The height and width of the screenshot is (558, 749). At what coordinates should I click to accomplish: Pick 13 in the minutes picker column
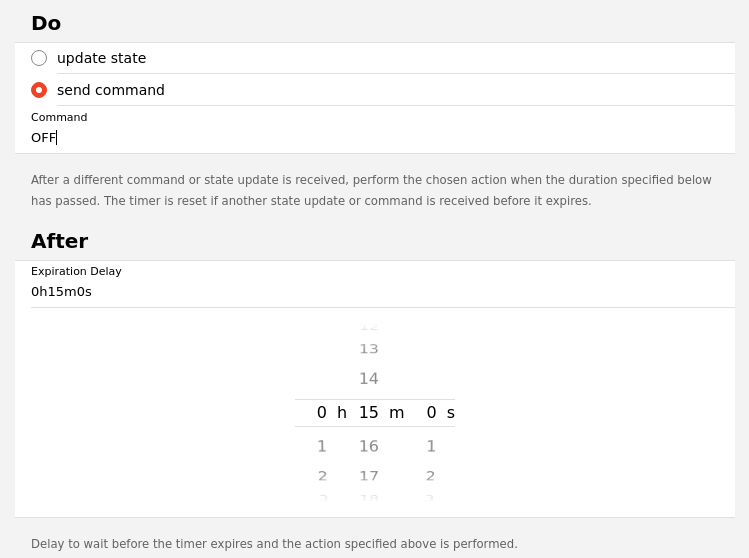[x=369, y=349]
